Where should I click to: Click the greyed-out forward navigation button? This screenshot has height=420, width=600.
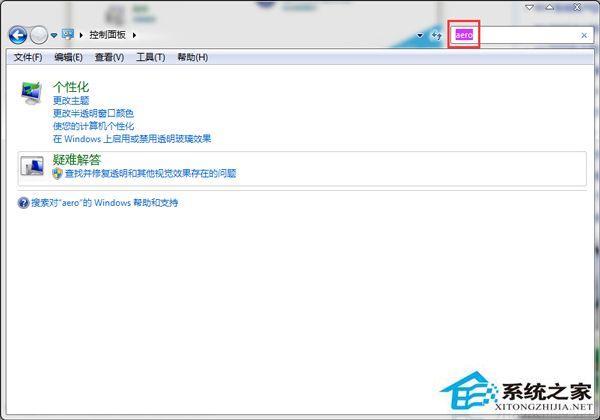39,35
